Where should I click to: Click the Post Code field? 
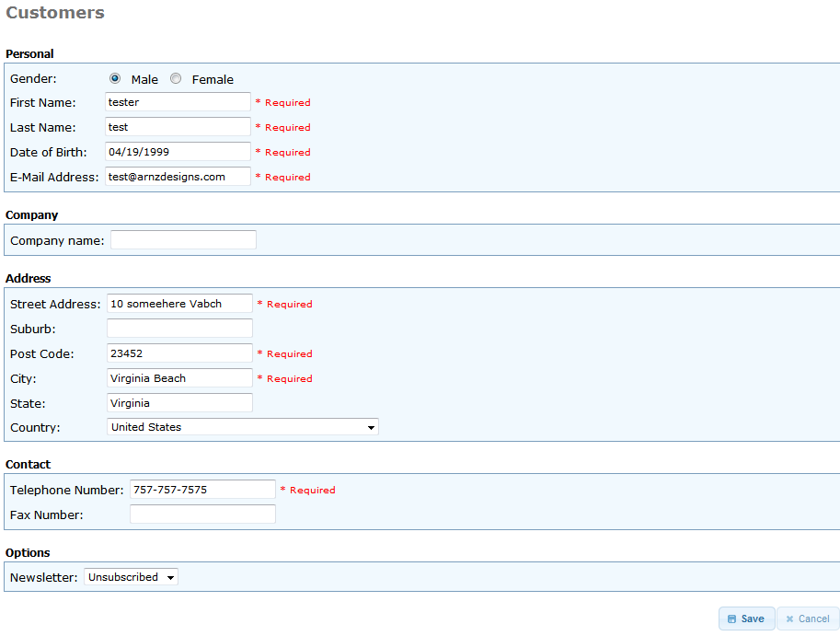click(179, 353)
